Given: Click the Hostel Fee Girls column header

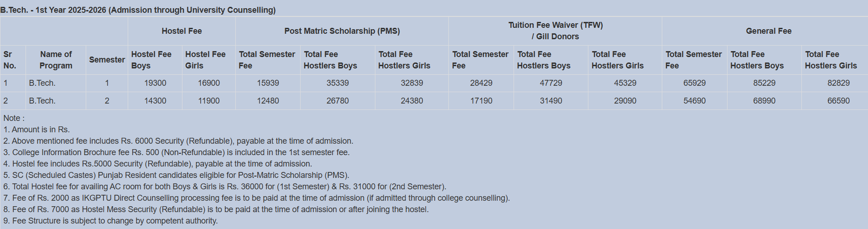Looking at the screenshot, I should [209, 60].
